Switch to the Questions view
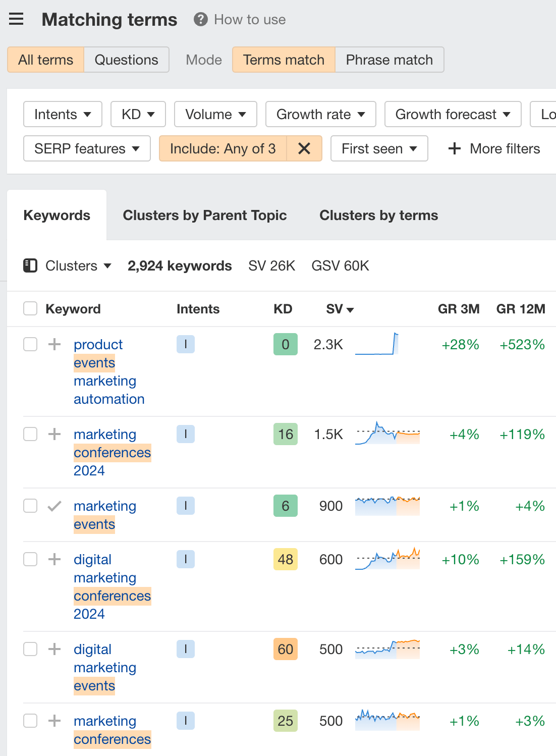 126,60
